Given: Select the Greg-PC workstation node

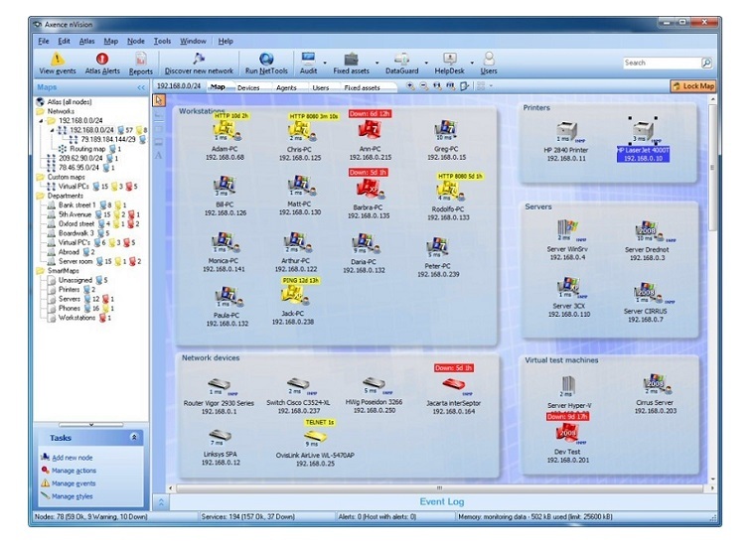Looking at the screenshot, I should tap(446, 139).
